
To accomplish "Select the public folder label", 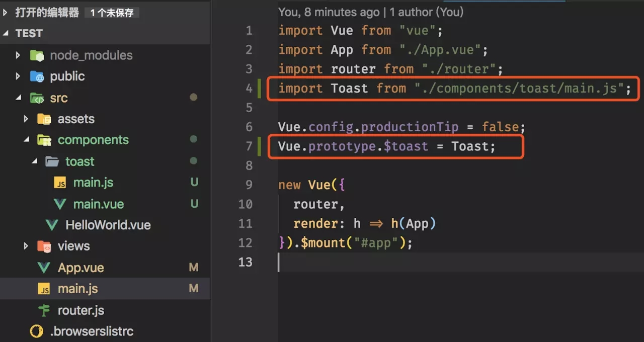I will click(67, 76).
